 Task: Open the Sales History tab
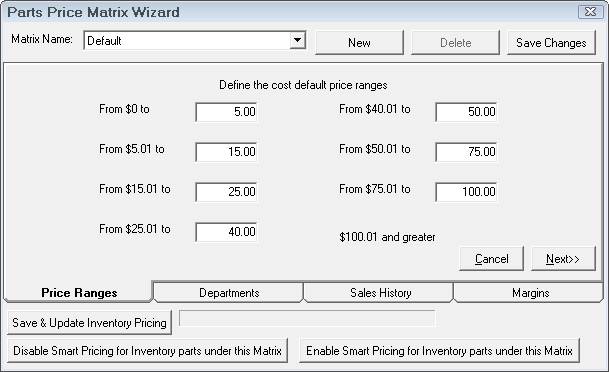380,292
